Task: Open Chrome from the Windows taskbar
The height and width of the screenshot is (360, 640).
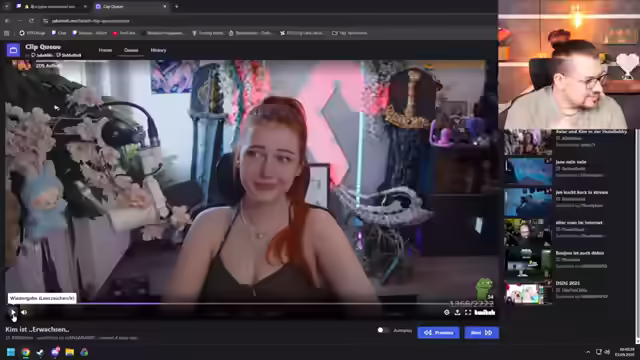Action: point(25,352)
